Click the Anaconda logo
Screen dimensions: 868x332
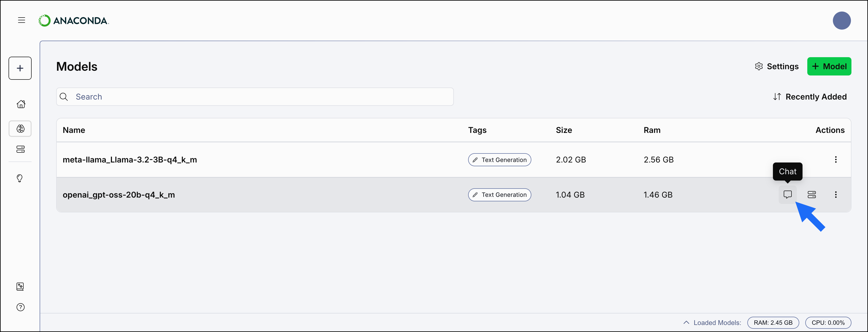click(x=74, y=20)
